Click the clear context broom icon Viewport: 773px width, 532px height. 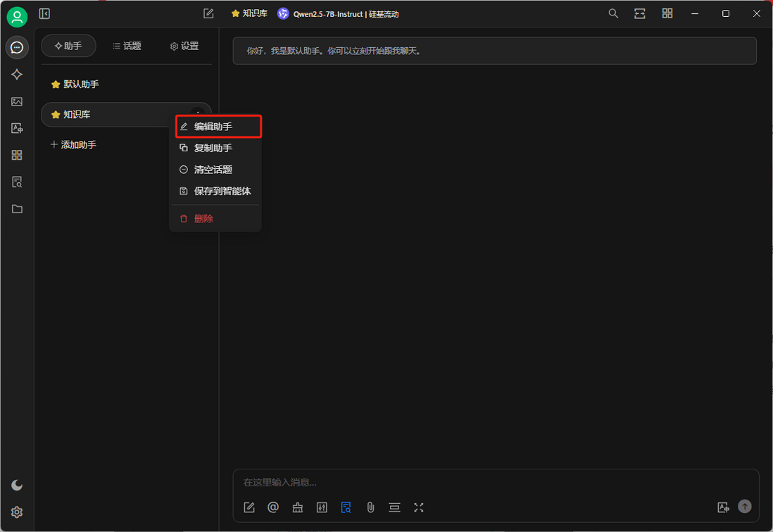point(298,507)
